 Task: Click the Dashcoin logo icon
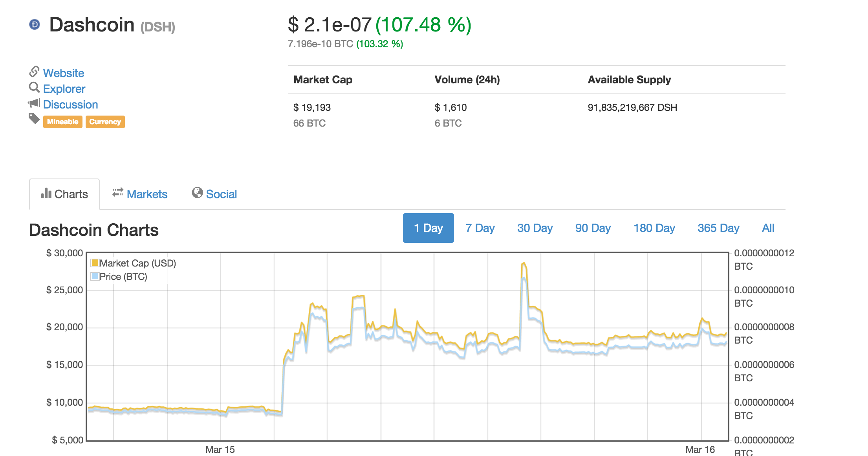(x=35, y=24)
